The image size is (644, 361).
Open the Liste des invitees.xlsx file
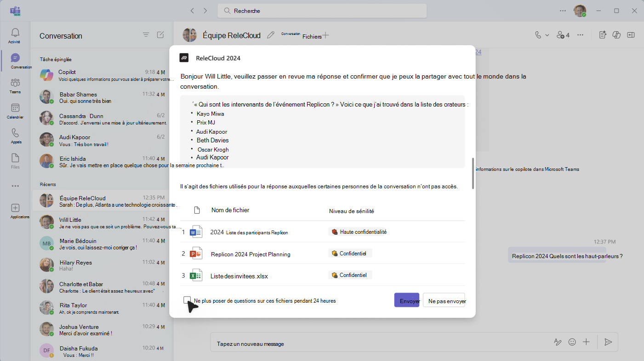pyautogui.click(x=239, y=276)
